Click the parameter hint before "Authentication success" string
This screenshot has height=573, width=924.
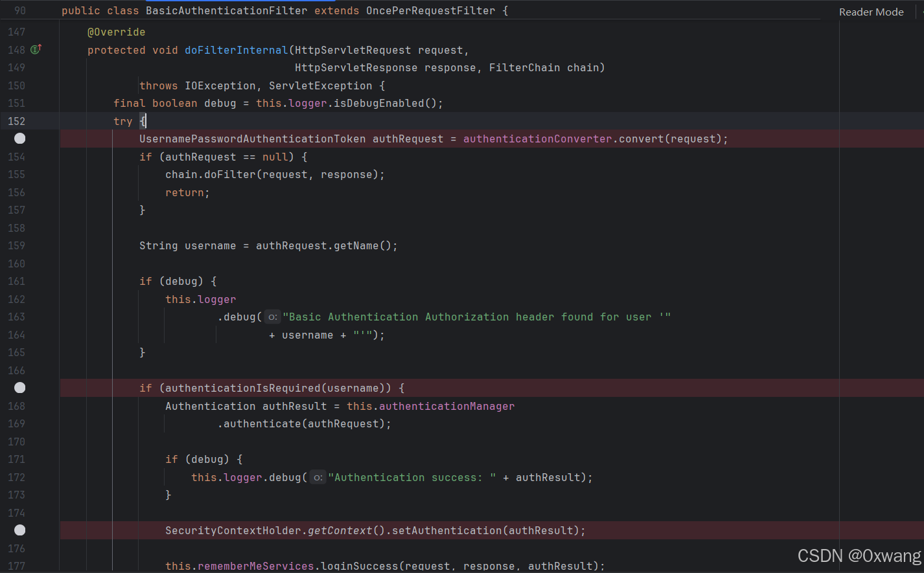[x=318, y=478]
